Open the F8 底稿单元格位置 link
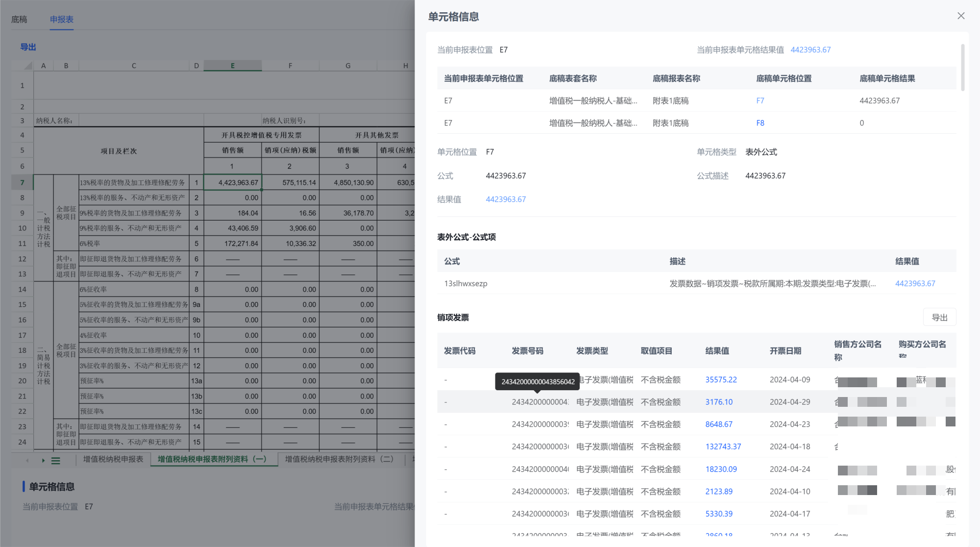 pyautogui.click(x=760, y=123)
